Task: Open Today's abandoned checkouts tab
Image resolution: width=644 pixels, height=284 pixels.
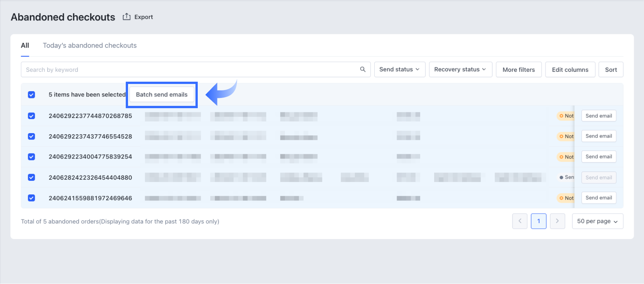Action: pos(90,45)
